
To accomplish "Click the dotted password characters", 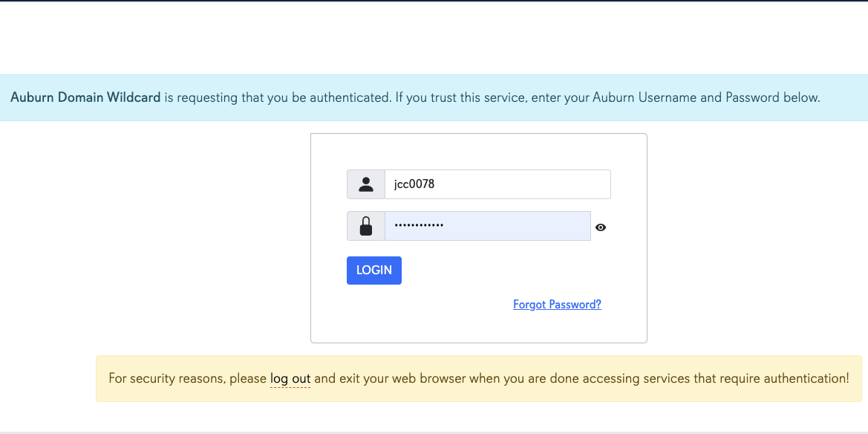I will 419,226.
